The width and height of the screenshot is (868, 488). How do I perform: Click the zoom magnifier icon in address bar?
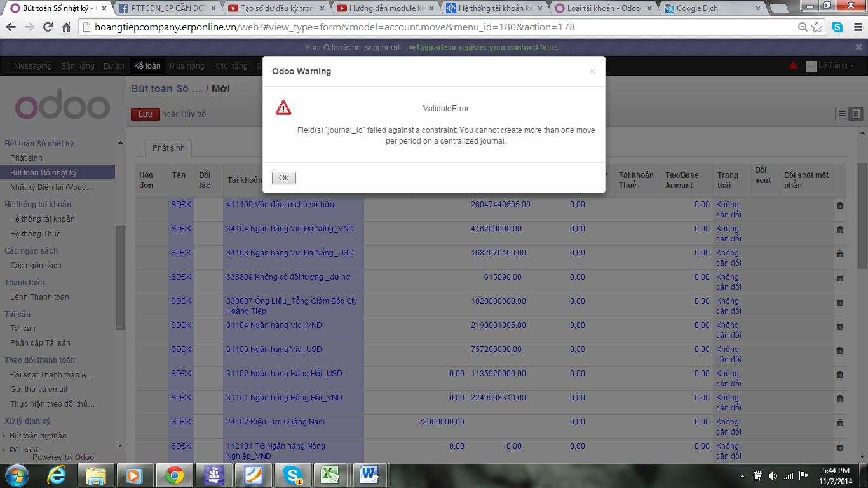click(803, 27)
